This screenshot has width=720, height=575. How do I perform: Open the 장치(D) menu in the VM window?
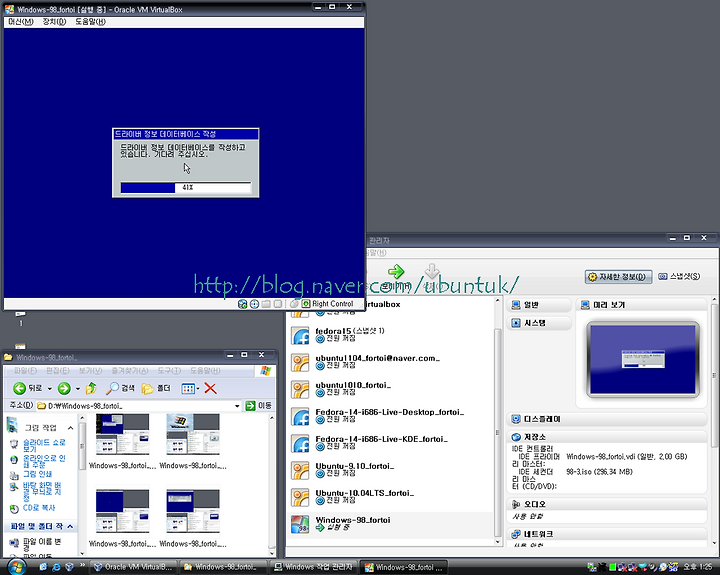(54, 22)
